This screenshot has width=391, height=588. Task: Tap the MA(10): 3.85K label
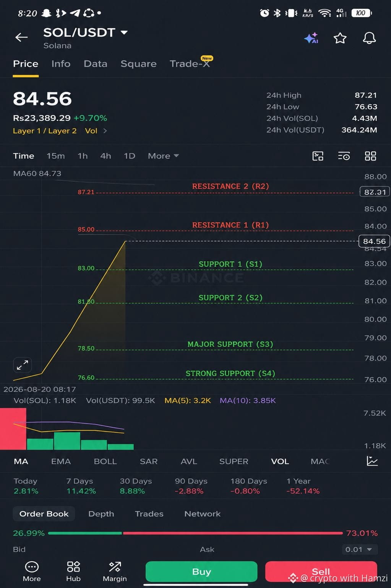click(x=248, y=401)
